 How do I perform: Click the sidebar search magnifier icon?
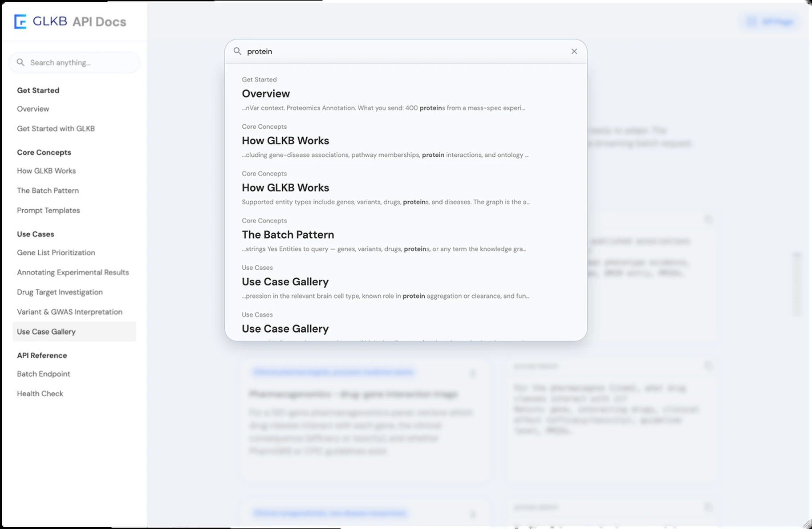20,62
